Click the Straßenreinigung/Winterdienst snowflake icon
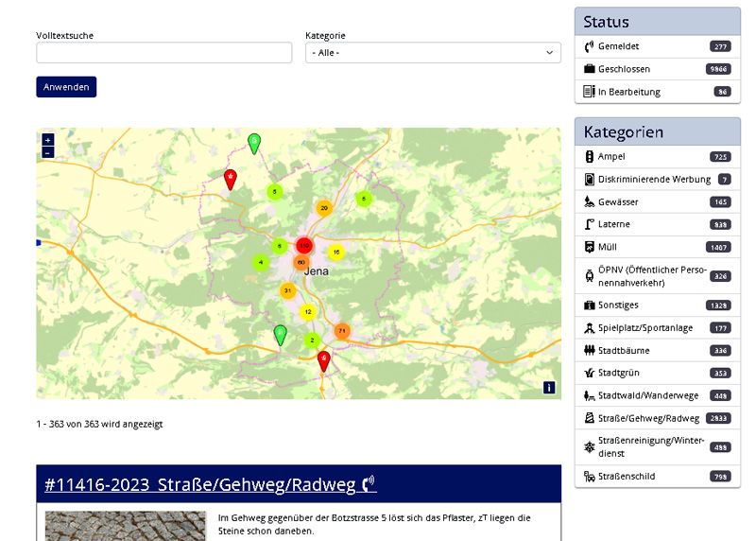This screenshot has width=756, height=541. pos(589,446)
